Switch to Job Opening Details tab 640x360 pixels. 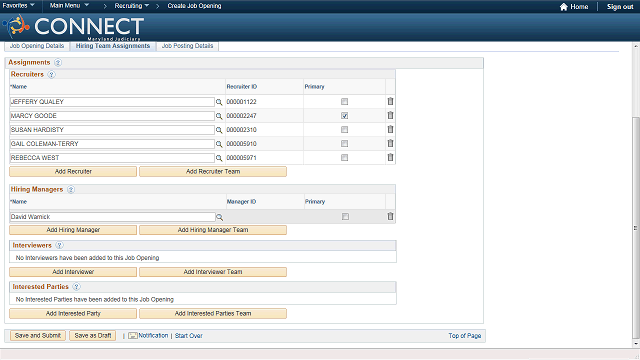[x=37, y=46]
